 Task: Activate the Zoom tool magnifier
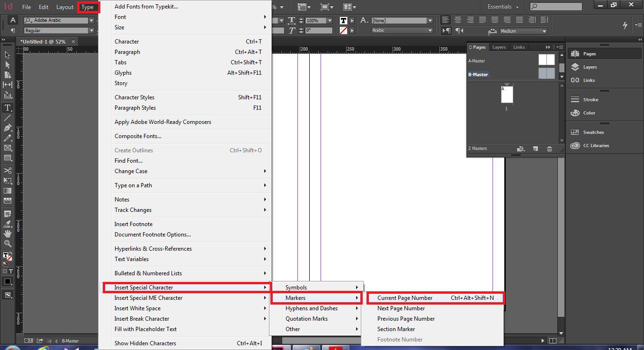8,244
